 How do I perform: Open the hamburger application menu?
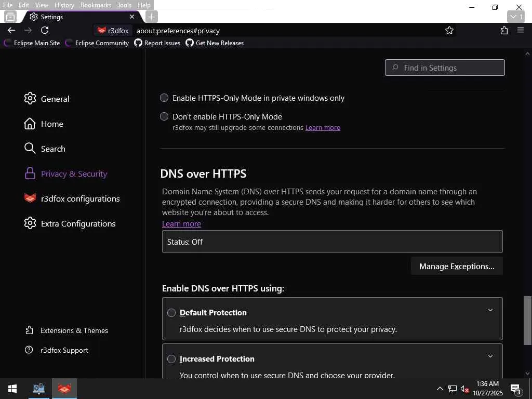tap(521, 31)
